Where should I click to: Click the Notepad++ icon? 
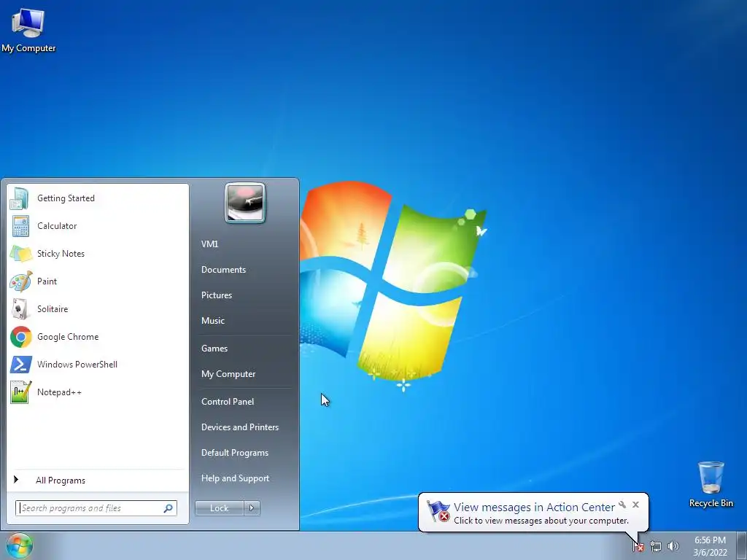(20, 392)
